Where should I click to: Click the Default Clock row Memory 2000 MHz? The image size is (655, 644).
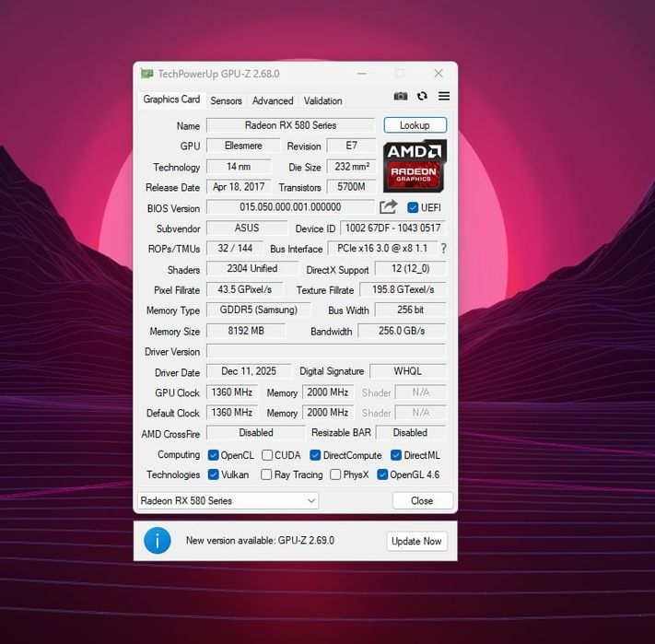coord(328,413)
